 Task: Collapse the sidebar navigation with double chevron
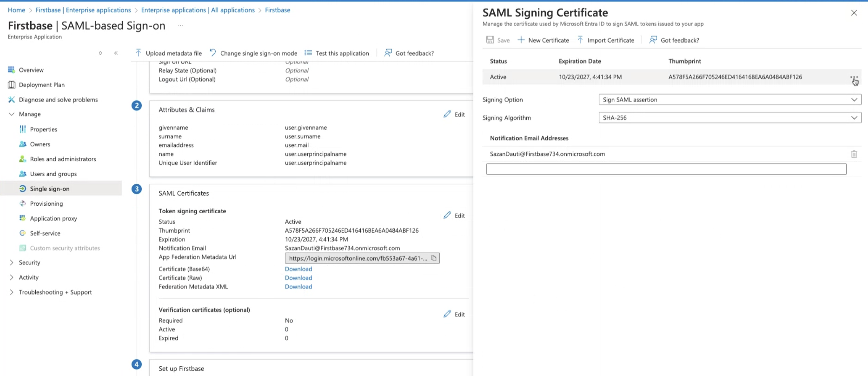[x=116, y=53]
